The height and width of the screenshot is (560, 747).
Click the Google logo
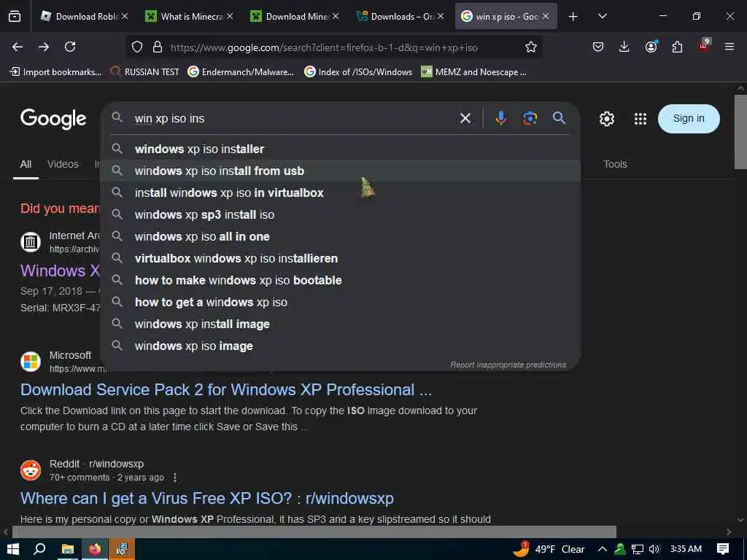(x=53, y=119)
